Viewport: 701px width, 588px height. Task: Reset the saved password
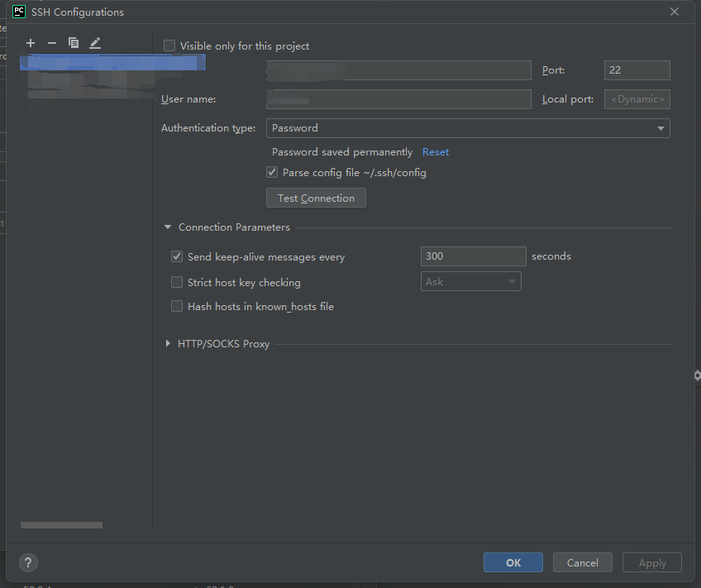(x=435, y=152)
